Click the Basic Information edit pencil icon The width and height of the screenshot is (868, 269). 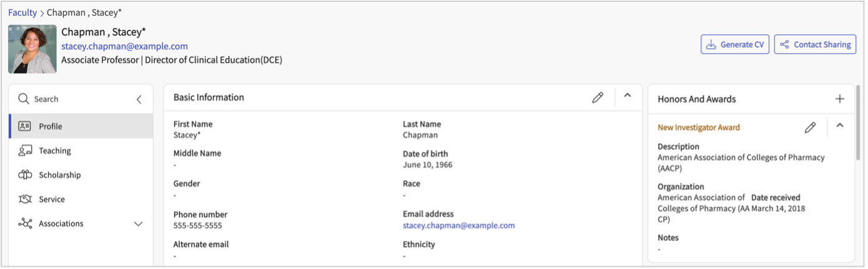598,97
